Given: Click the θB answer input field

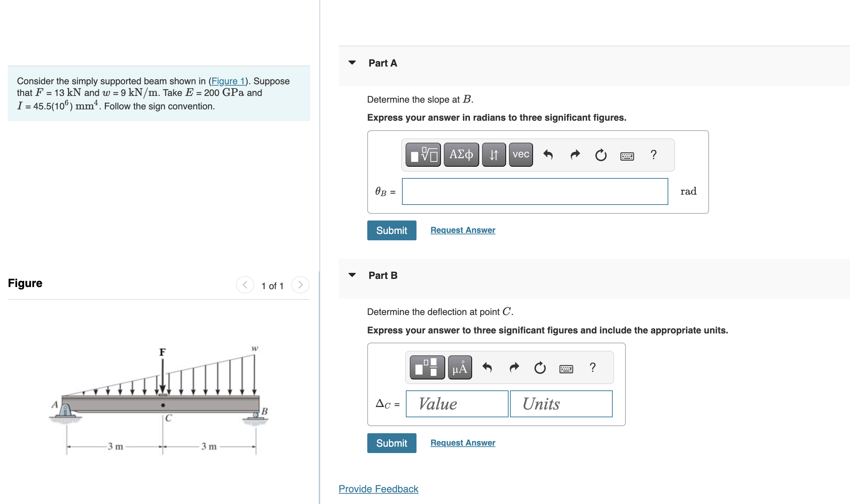Looking at the screenshot, I should click(535, 191).
